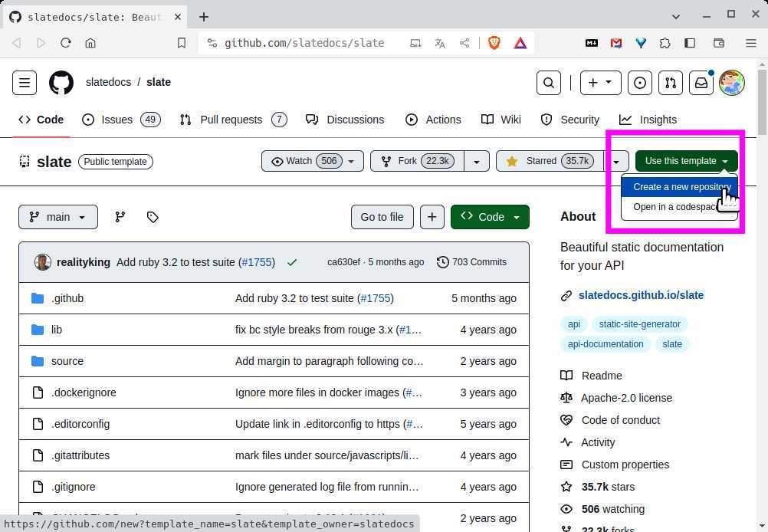
Task: View branches icon next to main
Action: 120,217
